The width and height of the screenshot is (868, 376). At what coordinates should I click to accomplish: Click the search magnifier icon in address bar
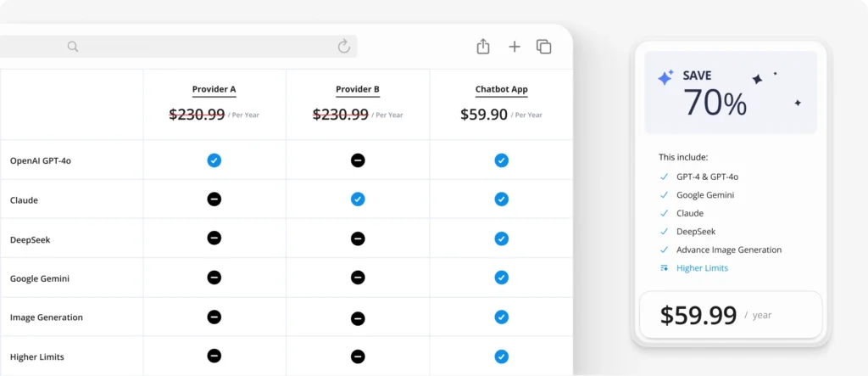tap(73, 47)
